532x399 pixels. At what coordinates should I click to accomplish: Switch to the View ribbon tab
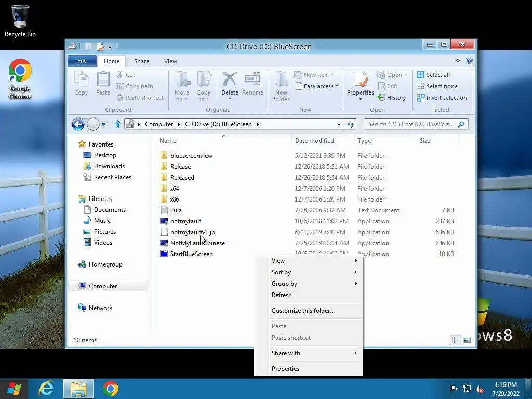(x=170, y=61)
